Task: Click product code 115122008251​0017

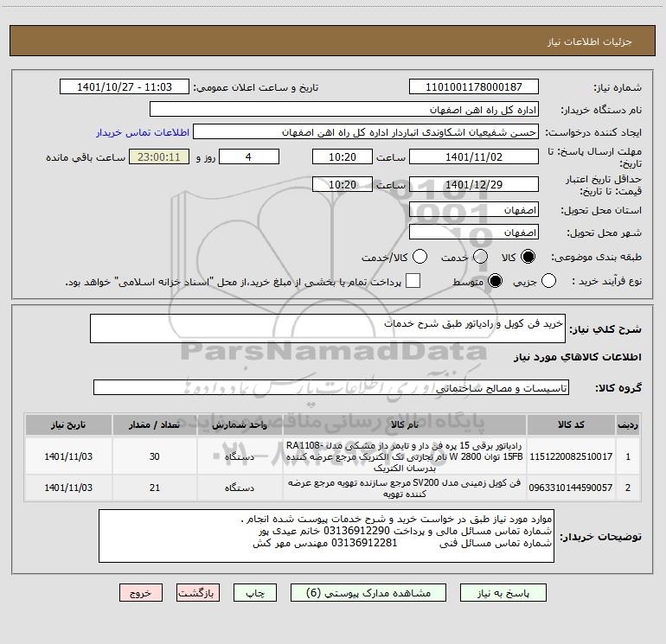Action: [571, 456]
